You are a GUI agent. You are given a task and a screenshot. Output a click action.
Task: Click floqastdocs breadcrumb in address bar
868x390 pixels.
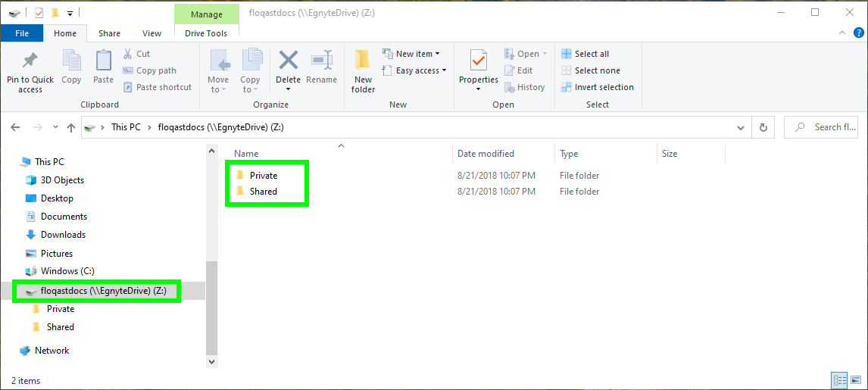click(221, 127)
